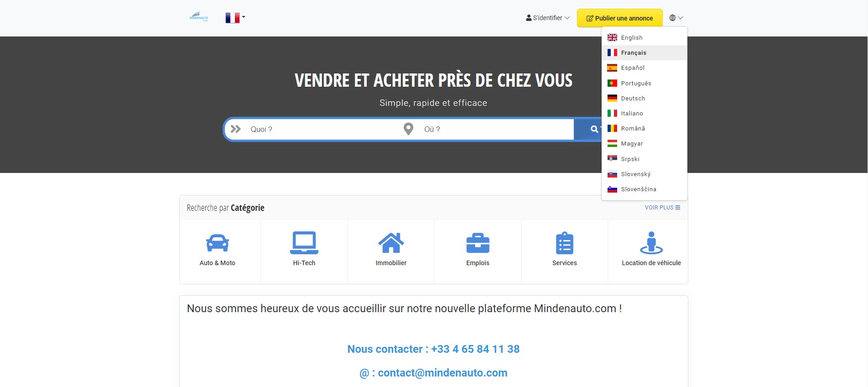Select the Location de véhicule icon
The image size is (868, 387).
pos(651,243)
